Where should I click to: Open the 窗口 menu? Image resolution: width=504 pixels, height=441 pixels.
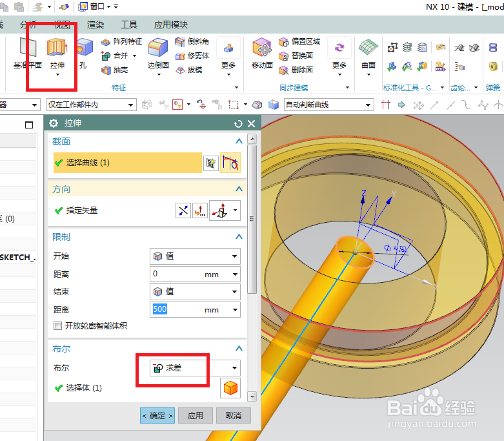point(97,6)
